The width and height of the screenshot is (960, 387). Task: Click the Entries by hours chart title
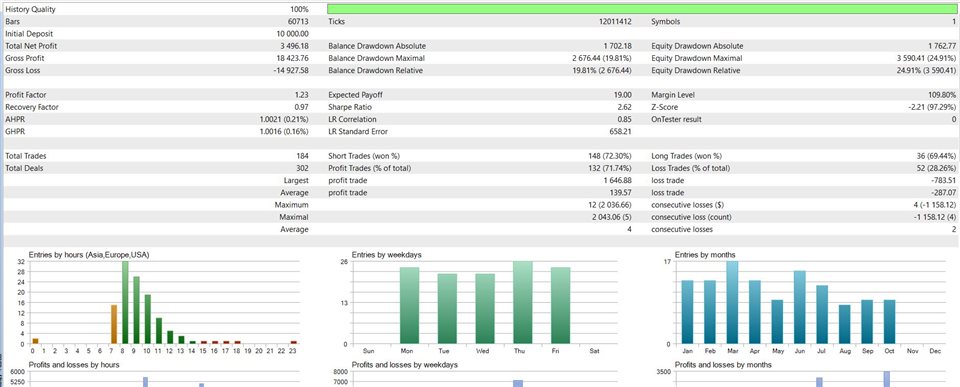coord(89,255)
